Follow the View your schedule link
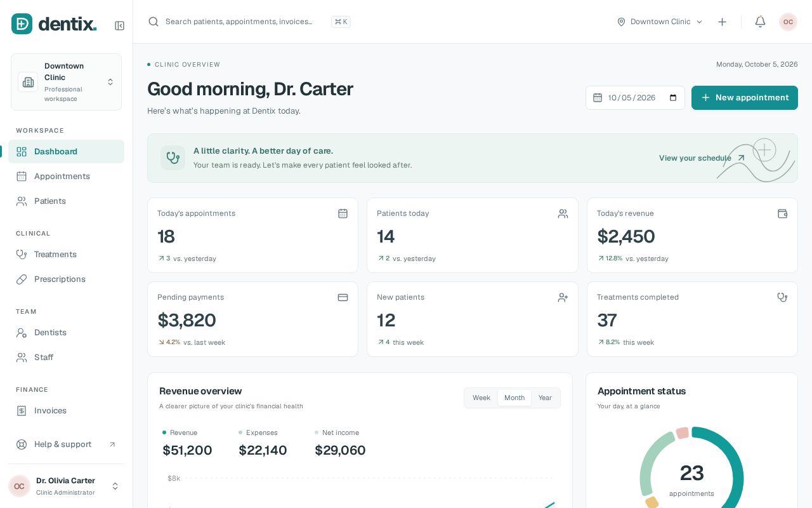 pyautogui.click(x=702, y=158)
